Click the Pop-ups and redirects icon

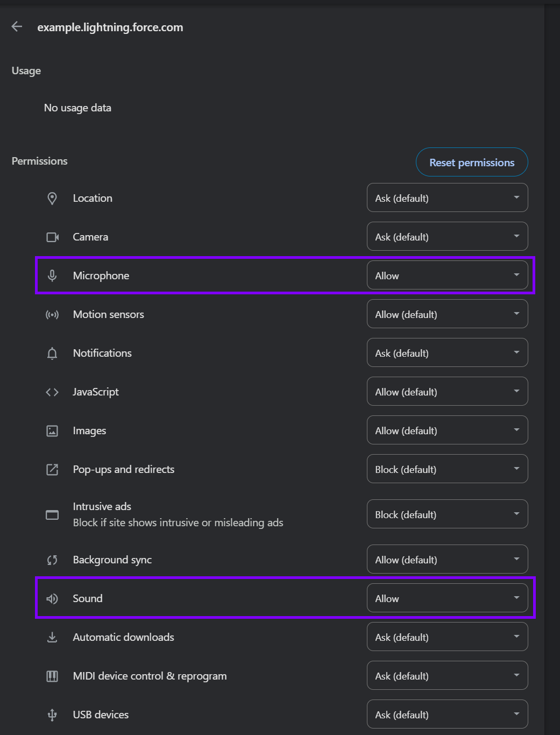pos(52,470)
